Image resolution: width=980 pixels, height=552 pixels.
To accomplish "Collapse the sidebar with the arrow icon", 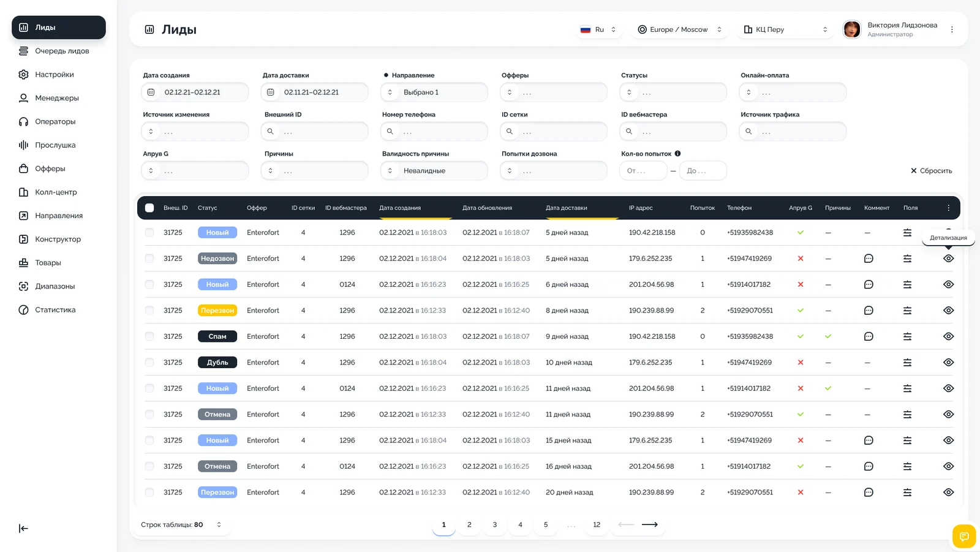I will coord(23,529).
